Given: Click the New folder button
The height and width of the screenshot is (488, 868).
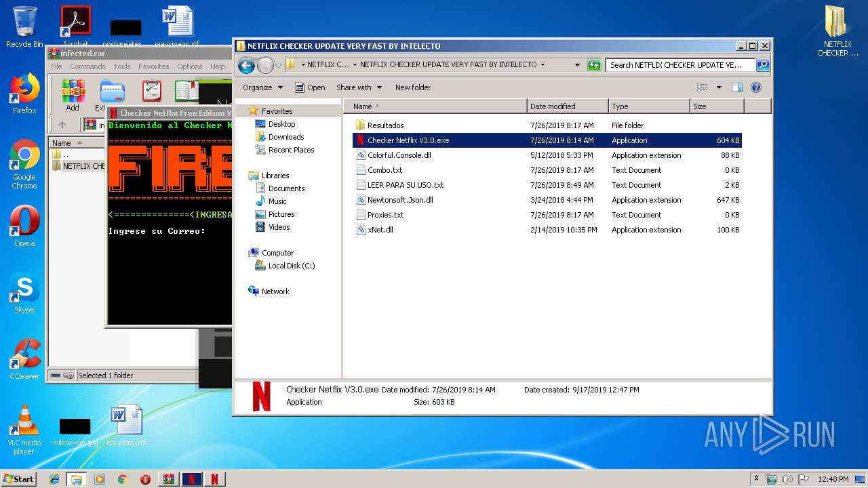Looking at the screenshot, I should (x=413, y=87).
